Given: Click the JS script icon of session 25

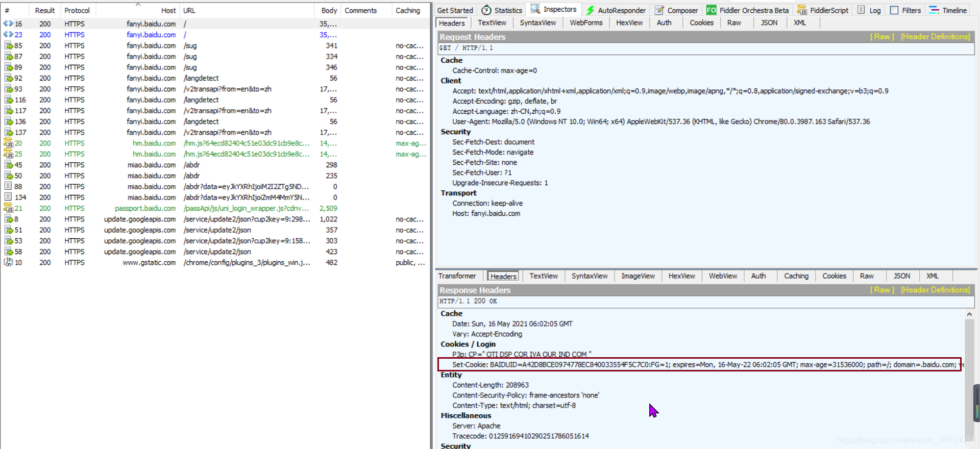Looking at the screenshot, I should tap(9, 154).
